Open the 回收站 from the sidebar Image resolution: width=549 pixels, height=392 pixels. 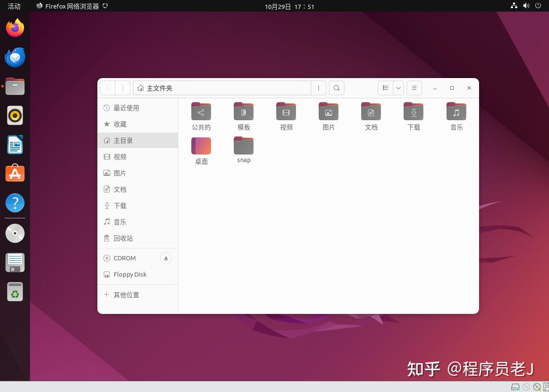(123, 238)
